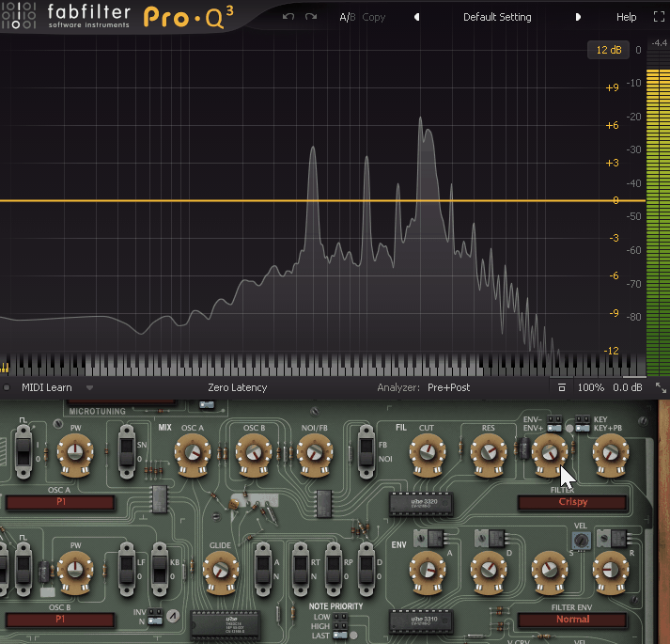Click the resize interface icon beside 0.0 dB
Viewport: 670px width, 644px height.
(x=661, y=387)
